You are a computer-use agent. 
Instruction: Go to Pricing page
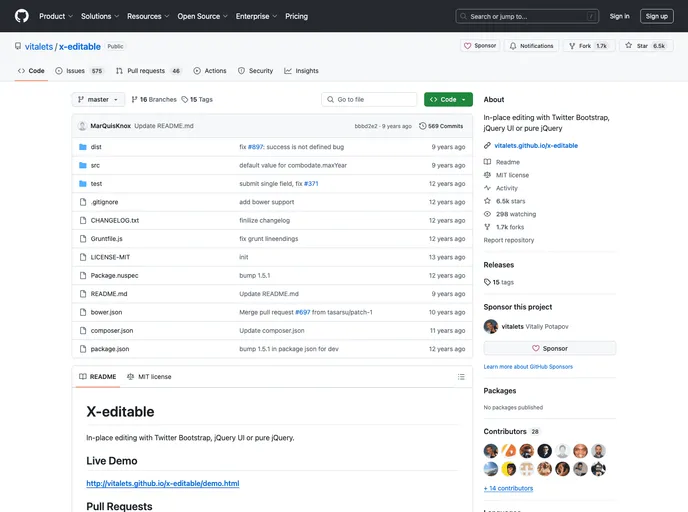pyautogui.click(x=296, y=16)
